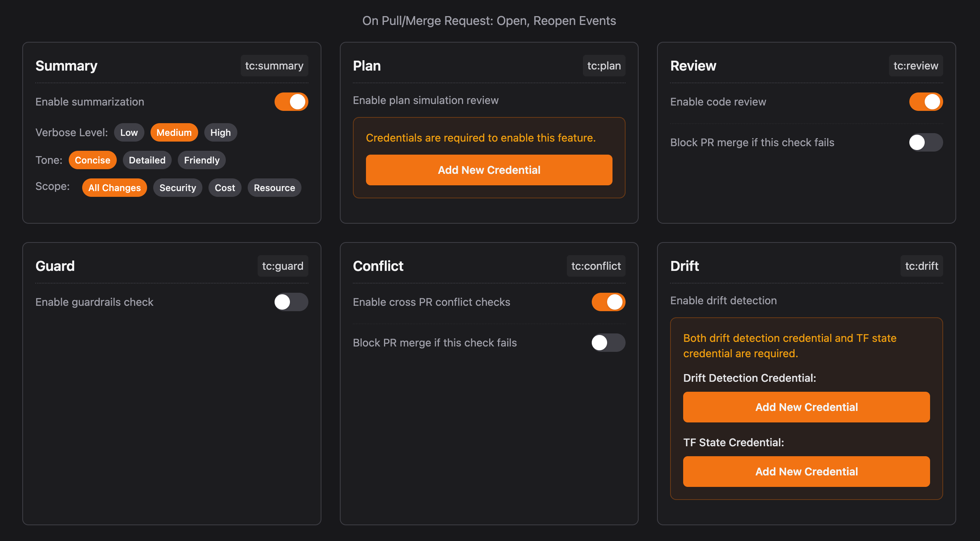980x541 pixels.
Task: Choose the Resource scope chip
Action: pyautogui.click(x=274, y=188)
